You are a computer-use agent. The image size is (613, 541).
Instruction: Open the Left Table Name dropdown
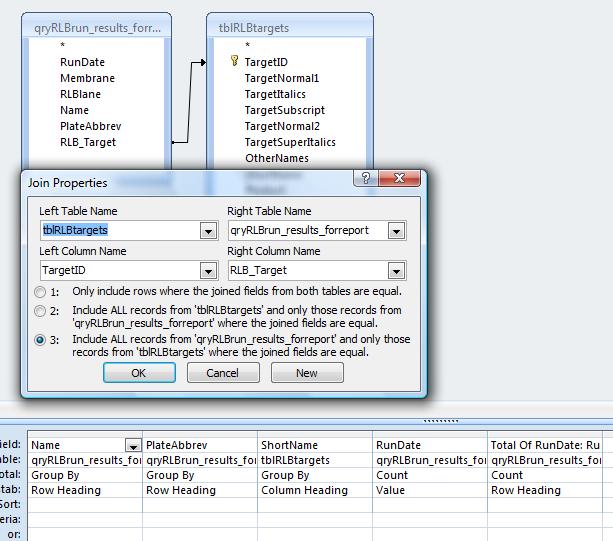[x=208, y=231]
